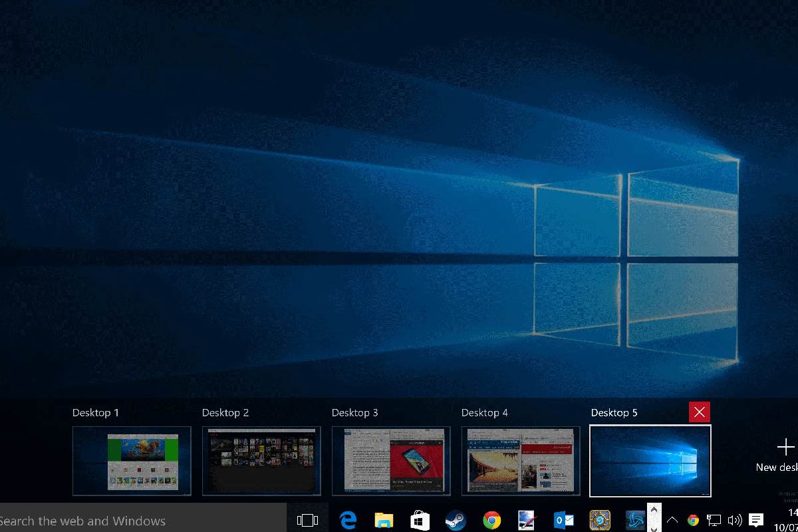Open the Action Center notifications icon

tap(756, 520)
